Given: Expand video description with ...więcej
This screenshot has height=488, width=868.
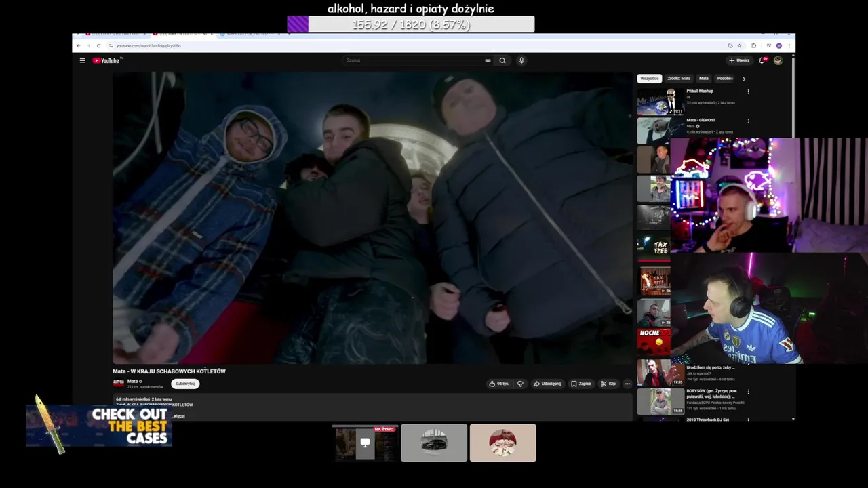Looking at the screenshot, I should pyautogui.click(x=179, y=415).
